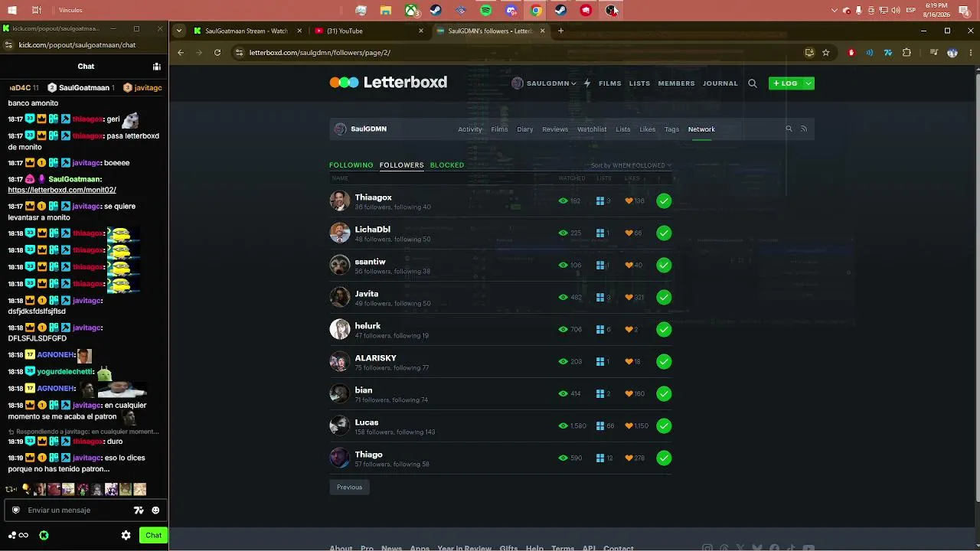Open Lucas's profile name link
This screenshot has height=551, width=980.
coord(367,422)
